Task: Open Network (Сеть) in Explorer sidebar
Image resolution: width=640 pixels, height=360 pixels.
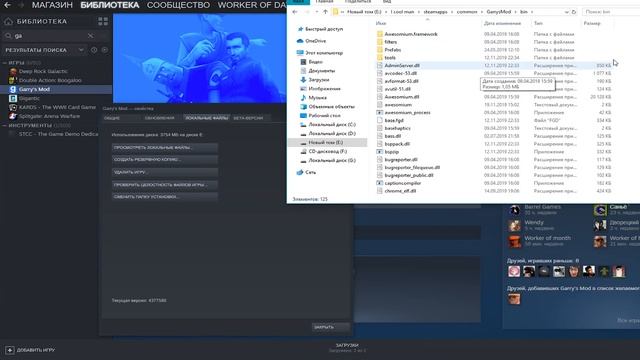Action: pyautogui.click(x=307, y=172)
